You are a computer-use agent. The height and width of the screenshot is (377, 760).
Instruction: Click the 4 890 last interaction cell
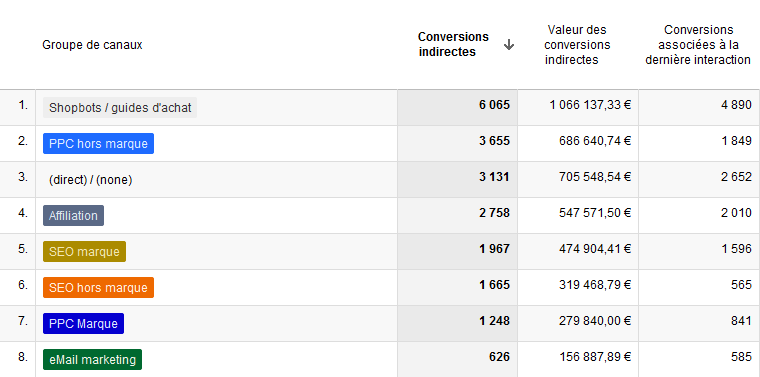[736, 105]
